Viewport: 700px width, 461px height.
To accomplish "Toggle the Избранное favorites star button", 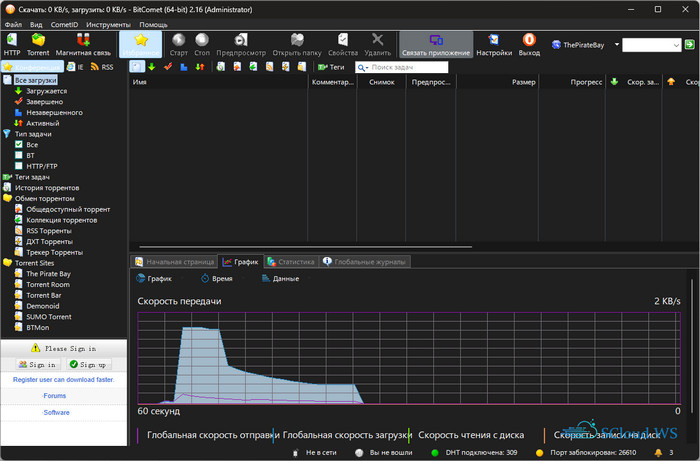I will 141,45.
